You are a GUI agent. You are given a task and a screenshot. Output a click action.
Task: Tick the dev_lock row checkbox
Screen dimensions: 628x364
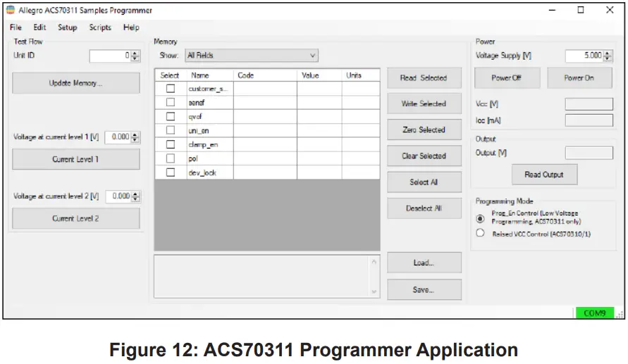(x=171, y=172)
